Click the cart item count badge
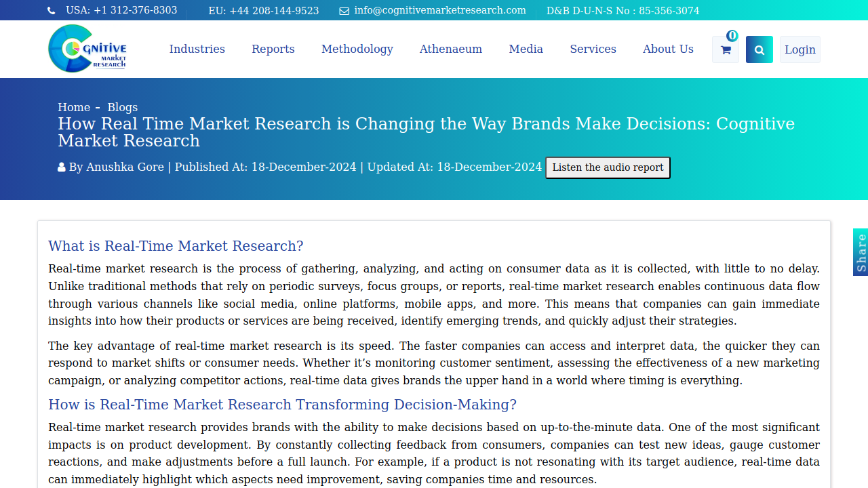The width and height of the screenshot is (868, 488). pos(732,36)
